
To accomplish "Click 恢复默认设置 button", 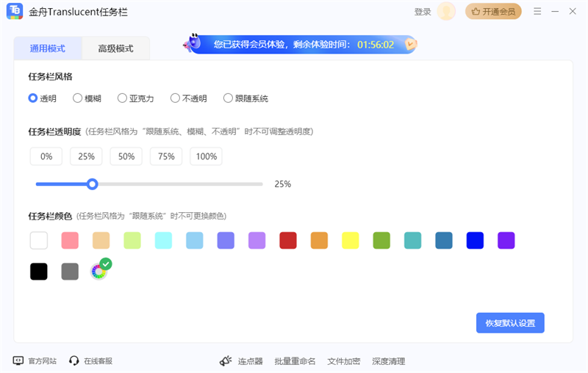I will tap(510, 323).
